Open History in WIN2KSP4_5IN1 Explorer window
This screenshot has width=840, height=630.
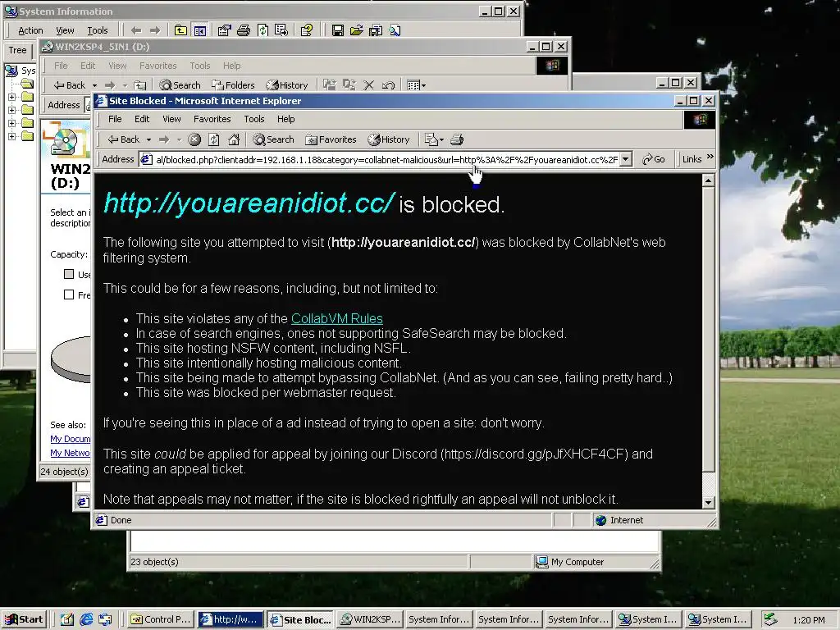(287, 85)
